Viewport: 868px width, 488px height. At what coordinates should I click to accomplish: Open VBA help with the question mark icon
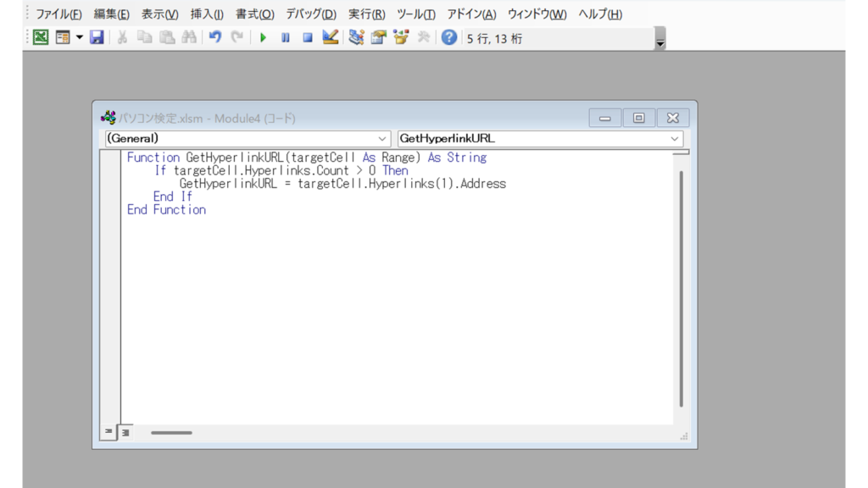(449, 37)
